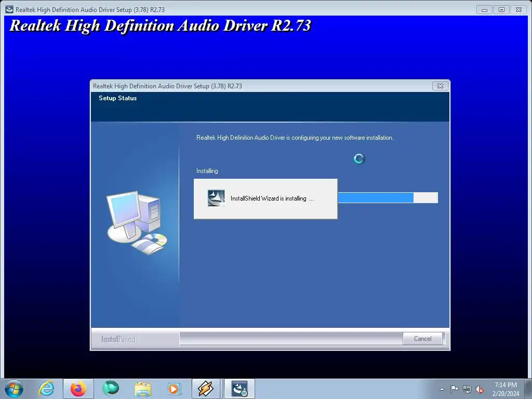Click the Show Desktop button
The width and height of the screenshot is (532, 399).
coord(528,389)
